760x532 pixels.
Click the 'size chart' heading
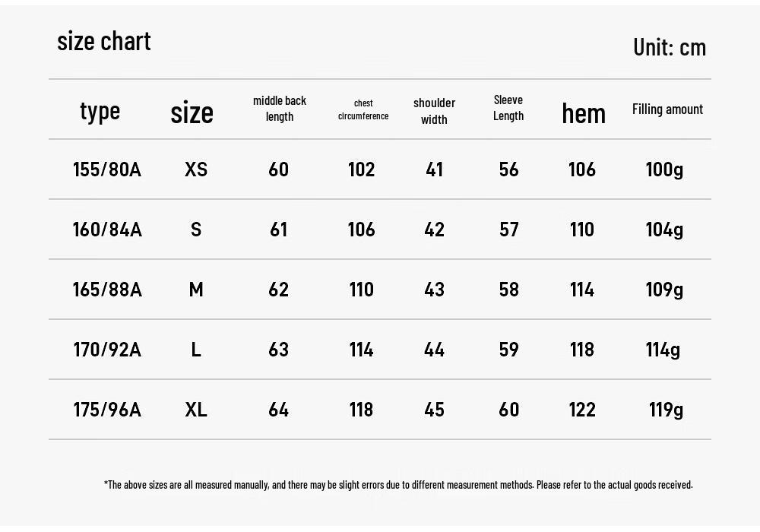click(103, 41)
